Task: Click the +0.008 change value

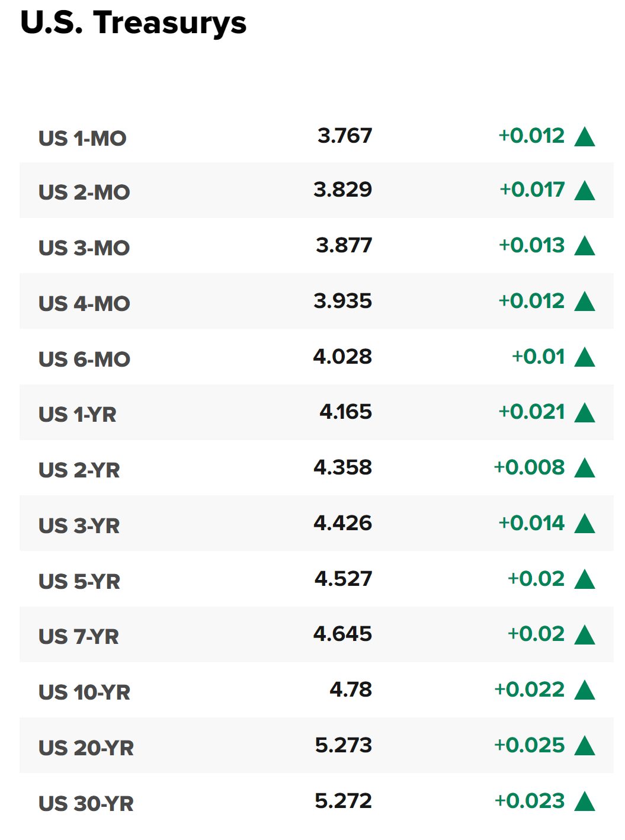Action: pos(530,467)
